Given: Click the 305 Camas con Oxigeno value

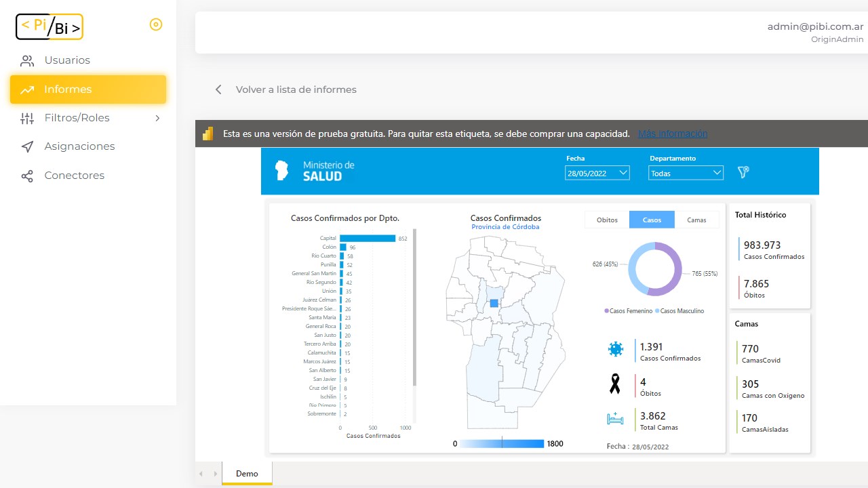Looking at the screenshot, I should (x=751, y=384).
